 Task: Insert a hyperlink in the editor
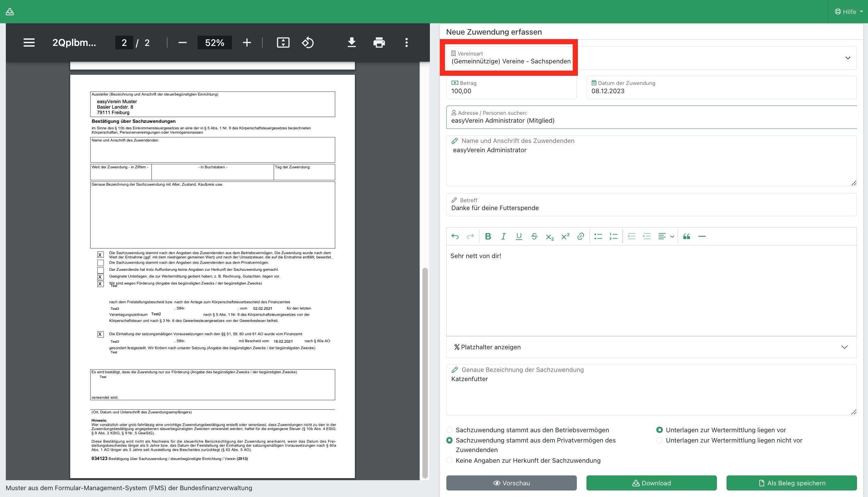point(580,236)
